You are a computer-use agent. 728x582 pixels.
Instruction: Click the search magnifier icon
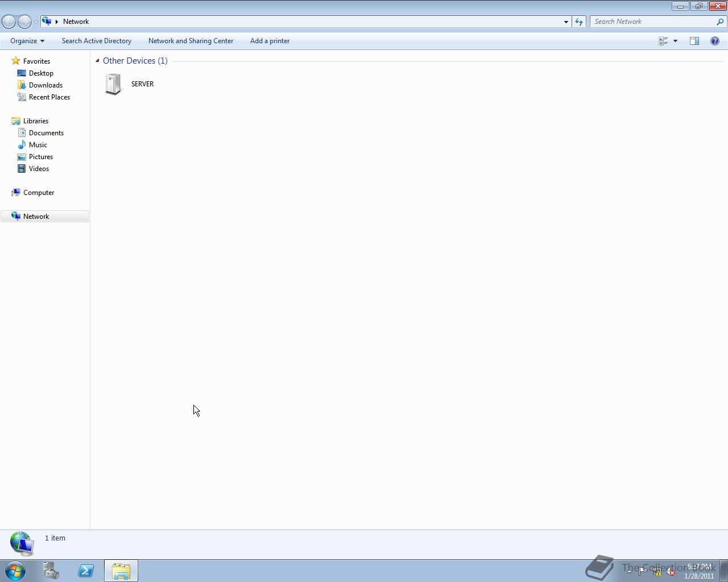(721, 22)
